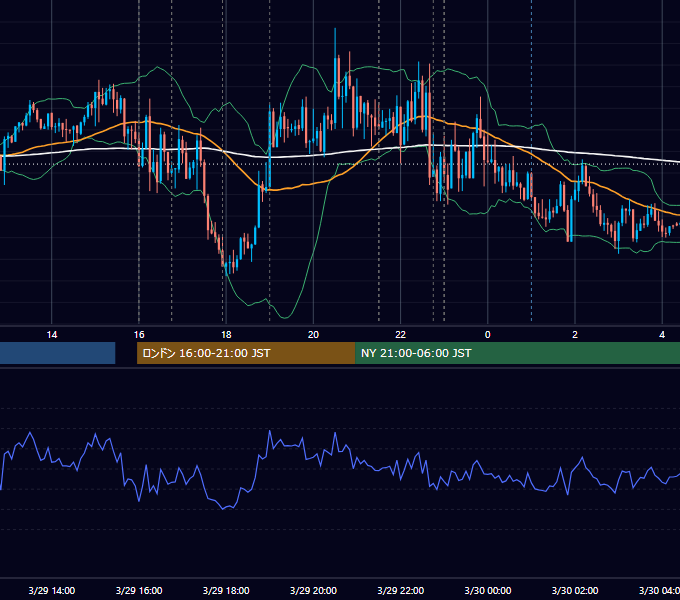The image size is (680, 600).
Task: Click the 0 hour axis label
Action: point(487,335)
